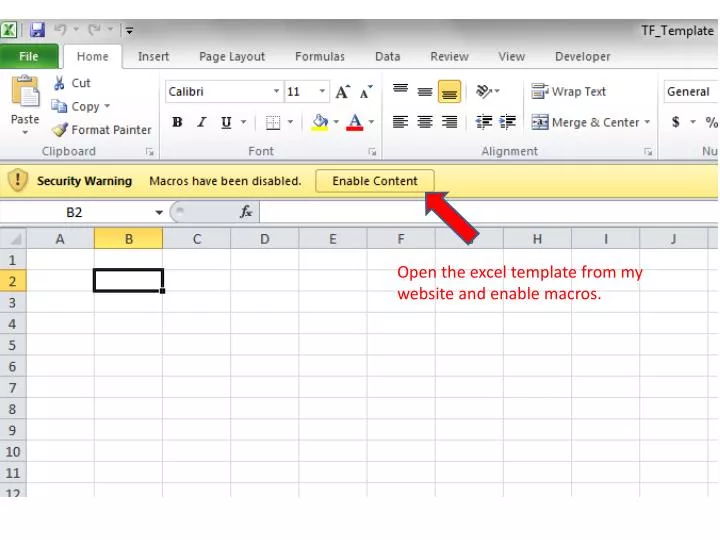Click the Save icon in quick access toolbar
720x540 pixels.
coord(37,30)
